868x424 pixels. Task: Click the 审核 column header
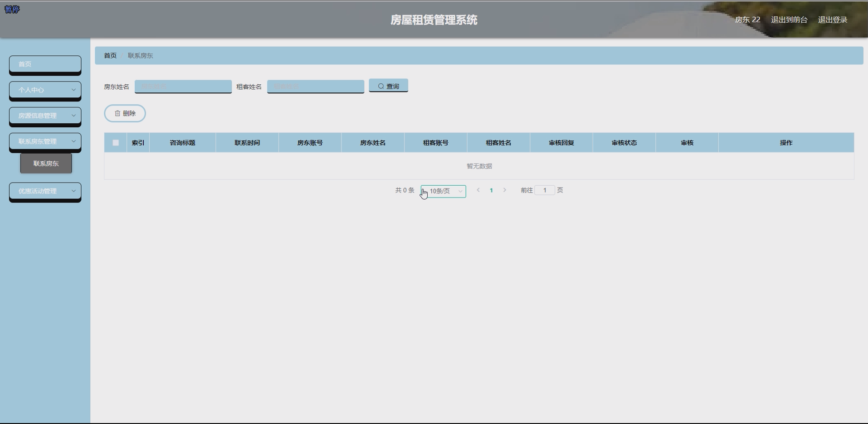point(687,143)
